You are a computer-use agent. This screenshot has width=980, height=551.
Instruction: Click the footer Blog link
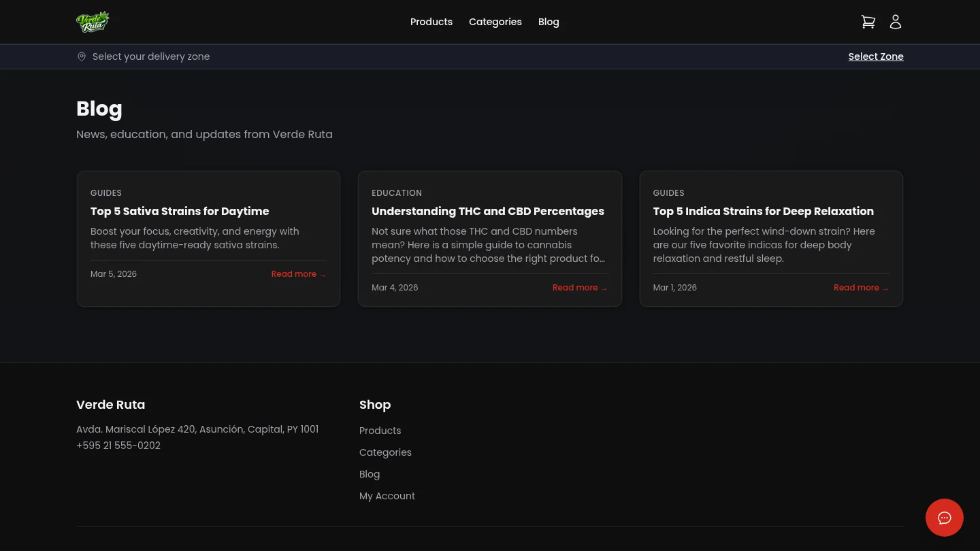370,474
